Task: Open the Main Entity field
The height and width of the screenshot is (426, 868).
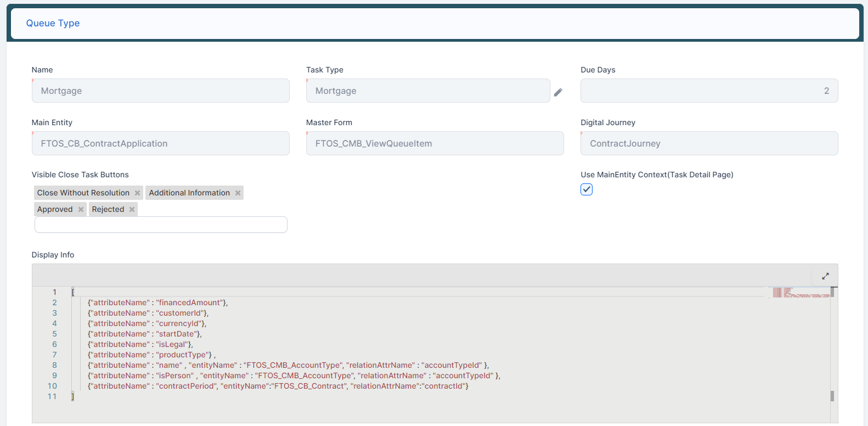Action: pos(160,143)
